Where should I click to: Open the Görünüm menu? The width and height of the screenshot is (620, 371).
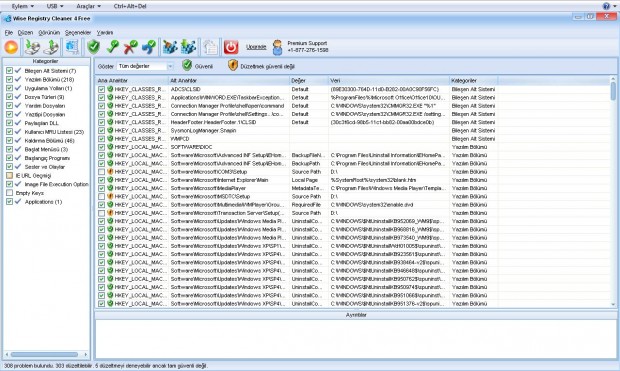tap(49, 32)
